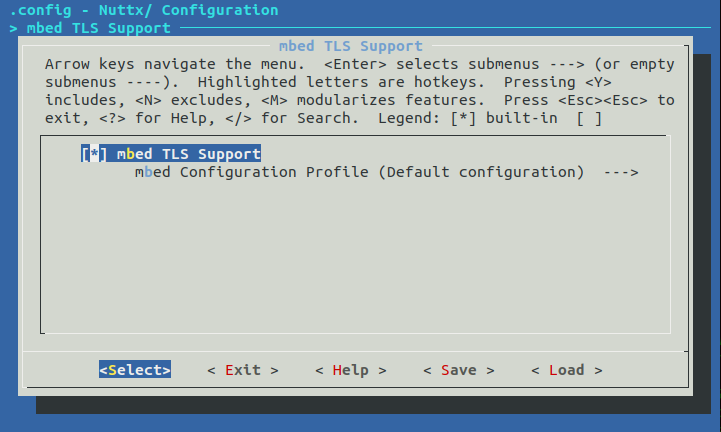Open < Help > for this menu
This screenshot has width=721, height=432.
pos(350,370)
